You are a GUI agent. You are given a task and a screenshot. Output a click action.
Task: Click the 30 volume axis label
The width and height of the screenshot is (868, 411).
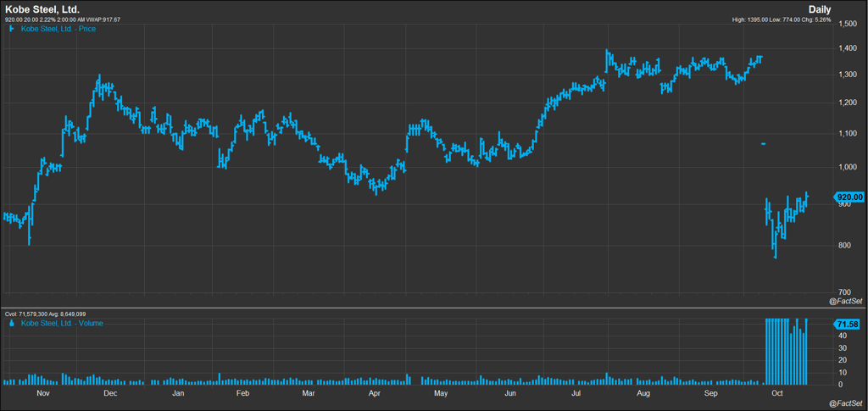[x=843, y=348]
